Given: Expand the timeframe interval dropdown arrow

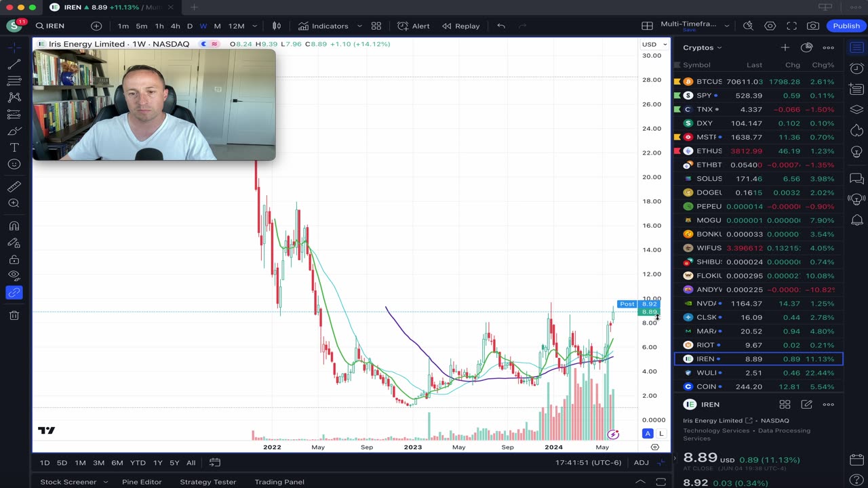Looking at the screenshot, I should pos(255,26).
